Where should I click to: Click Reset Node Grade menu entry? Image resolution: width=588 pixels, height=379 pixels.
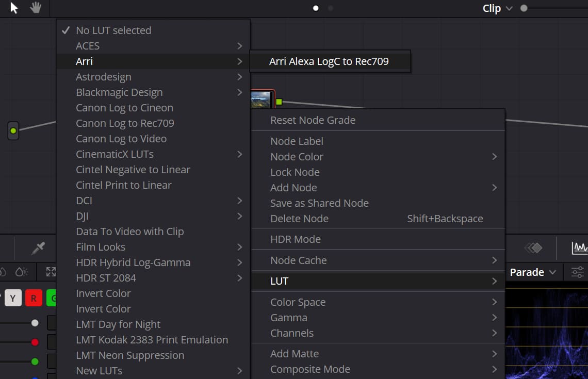313,120
